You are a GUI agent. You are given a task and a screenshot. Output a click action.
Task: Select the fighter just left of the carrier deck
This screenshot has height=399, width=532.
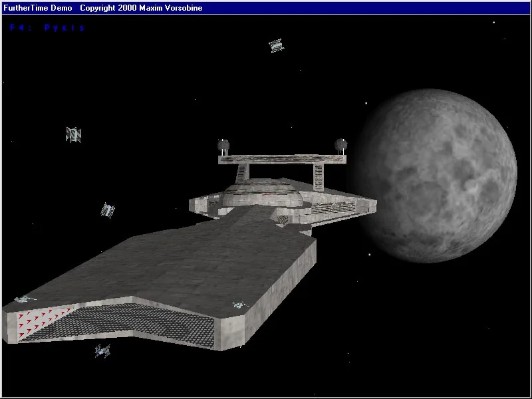(x=106, y=210)
